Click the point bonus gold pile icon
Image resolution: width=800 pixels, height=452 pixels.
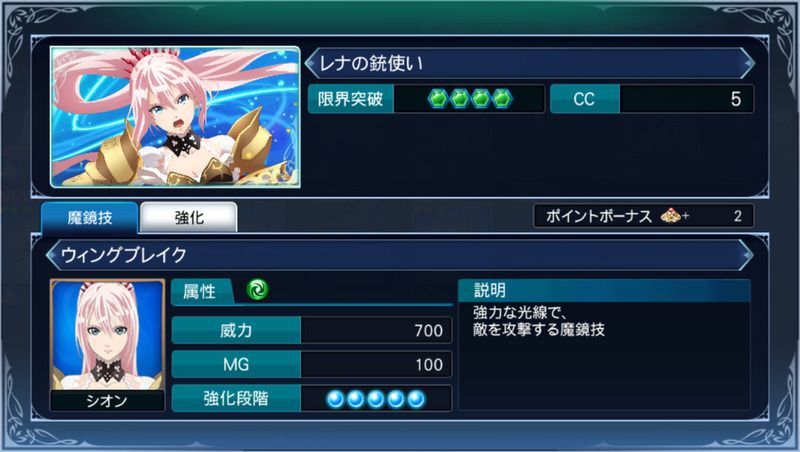point(671,216)
